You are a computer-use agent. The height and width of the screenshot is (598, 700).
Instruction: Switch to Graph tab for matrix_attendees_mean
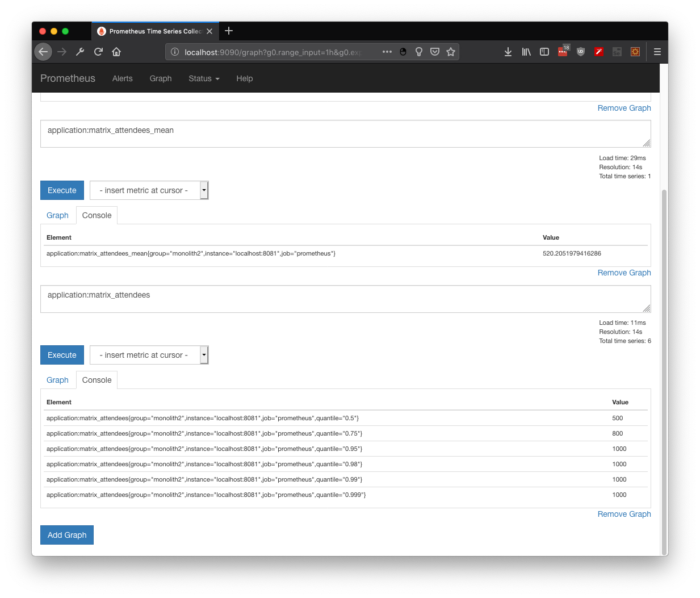click(57, 215)
